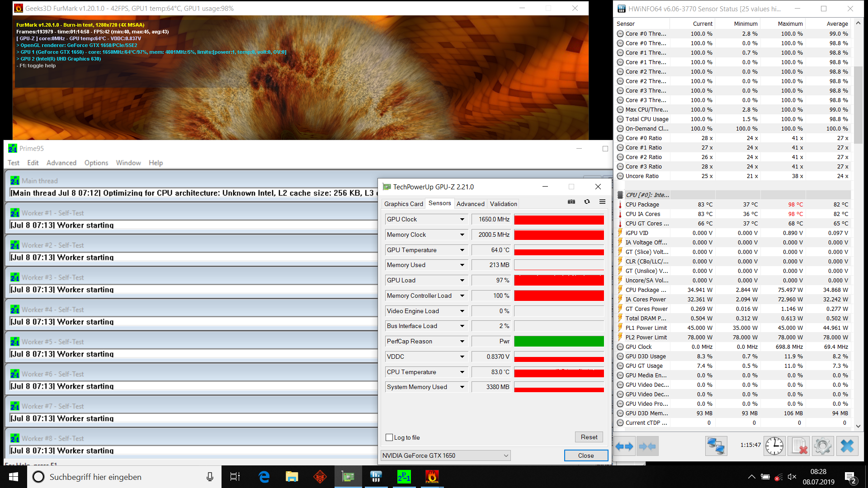868x488 pixels.
Task: Take GPU-Z screenshot with camera icon
Action: (571, 202)
